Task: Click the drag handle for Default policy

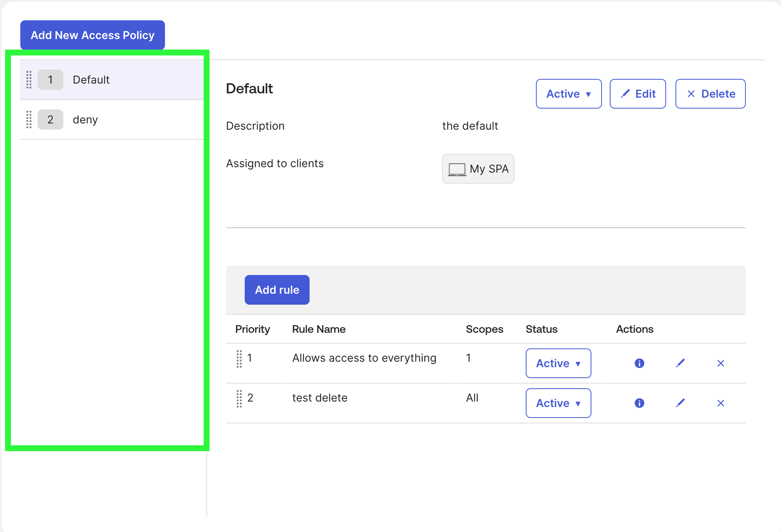Action: [x=29, y=80]
